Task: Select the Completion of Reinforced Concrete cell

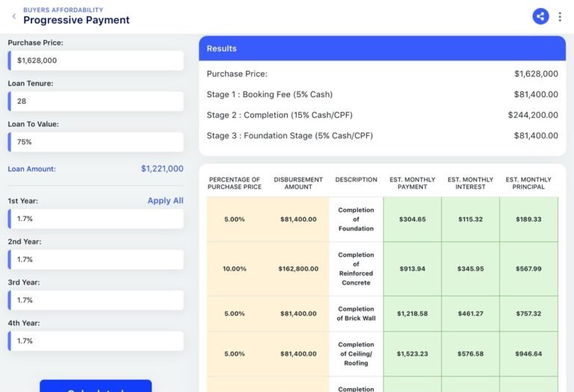Action: [356, 269]
